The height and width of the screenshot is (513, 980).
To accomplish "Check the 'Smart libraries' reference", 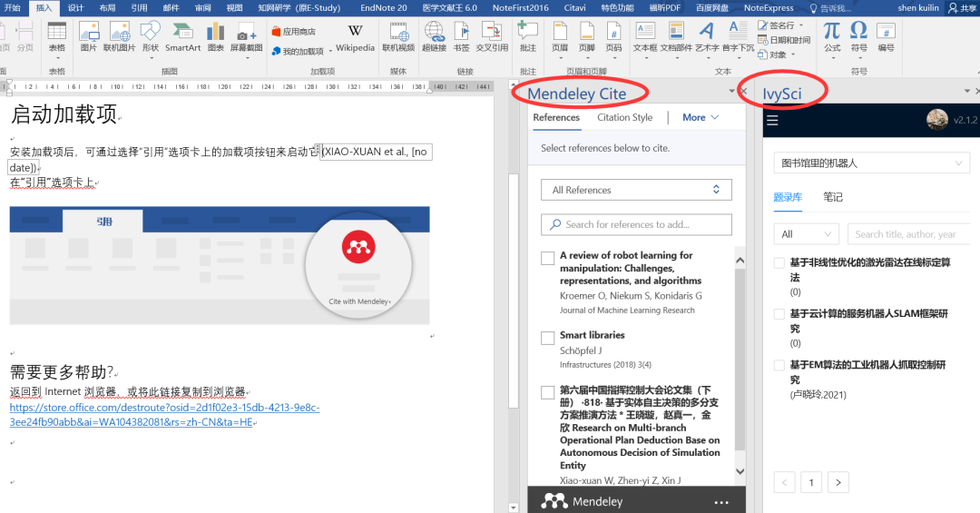I will 547,338.
